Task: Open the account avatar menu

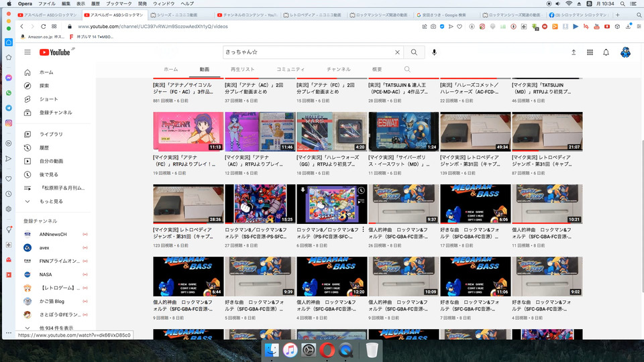Action: 625,52
